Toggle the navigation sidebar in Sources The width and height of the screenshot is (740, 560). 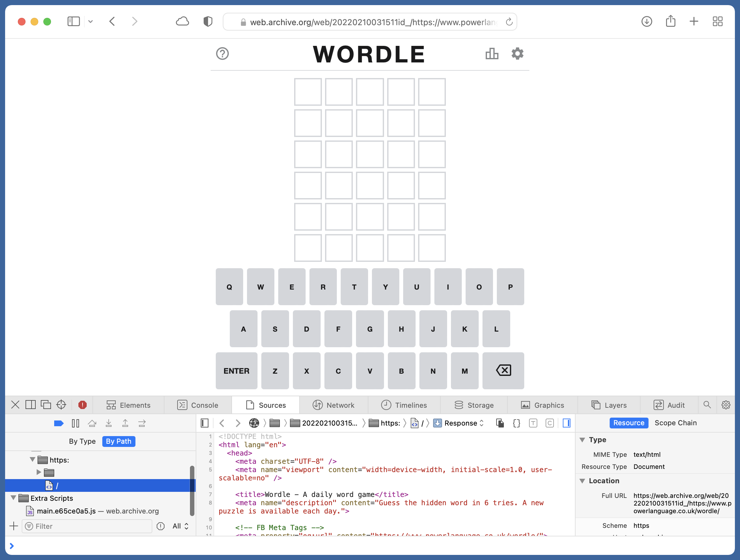pyautogui.click(x=205, y=423)
